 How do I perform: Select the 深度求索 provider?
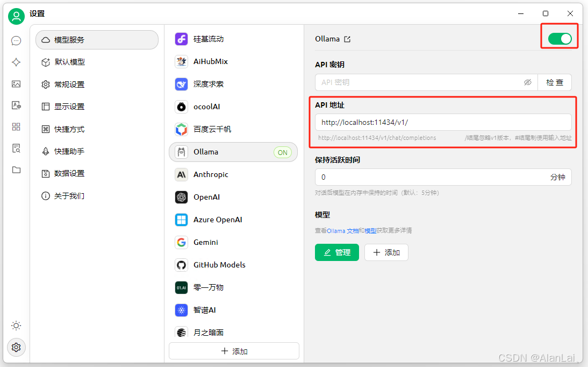point(233,84)
